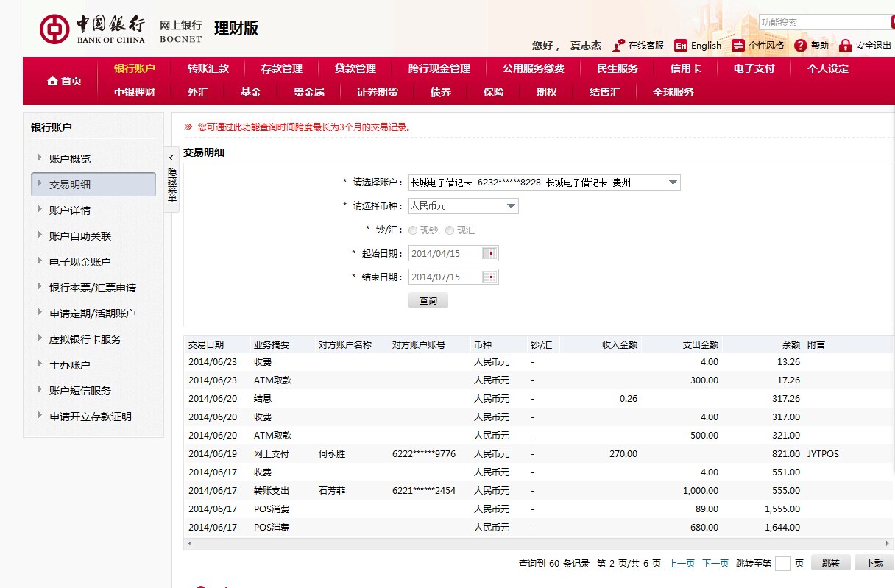
Task: Open online customer service icon
Action: (619, 46)
